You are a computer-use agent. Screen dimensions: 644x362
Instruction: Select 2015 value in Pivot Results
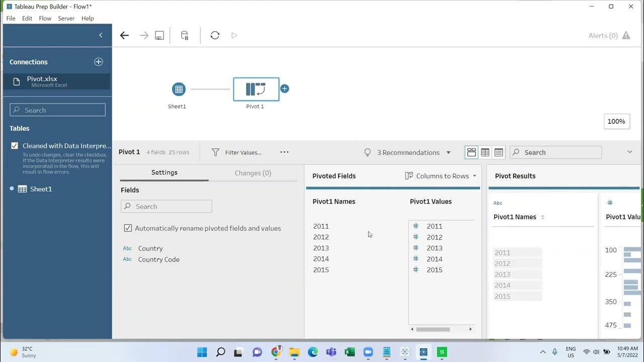click(517, 296)
